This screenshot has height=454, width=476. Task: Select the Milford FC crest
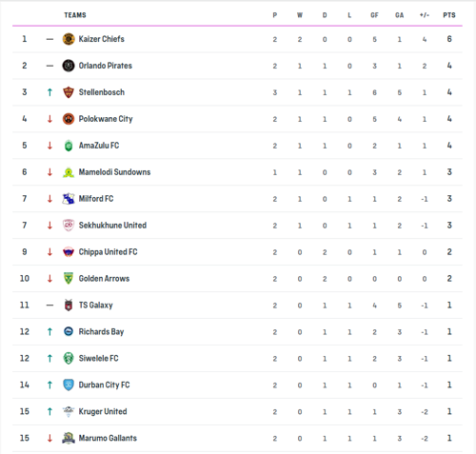pyautogui.click(x=69, y=199)
